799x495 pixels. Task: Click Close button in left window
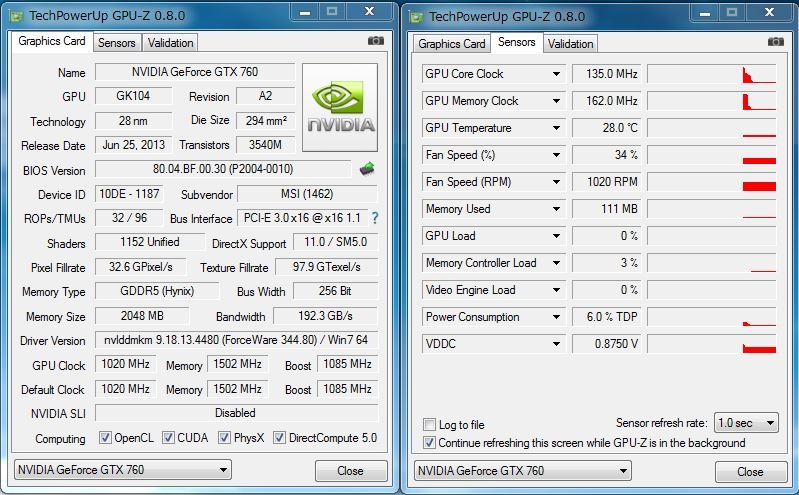[351, 471]
